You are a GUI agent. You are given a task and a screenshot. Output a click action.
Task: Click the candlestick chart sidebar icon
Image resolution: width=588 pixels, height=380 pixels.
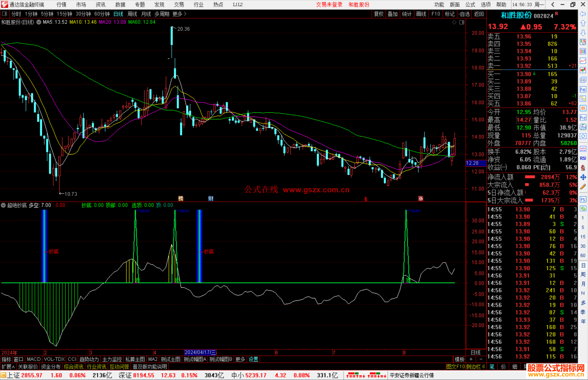tap(583, 70)
